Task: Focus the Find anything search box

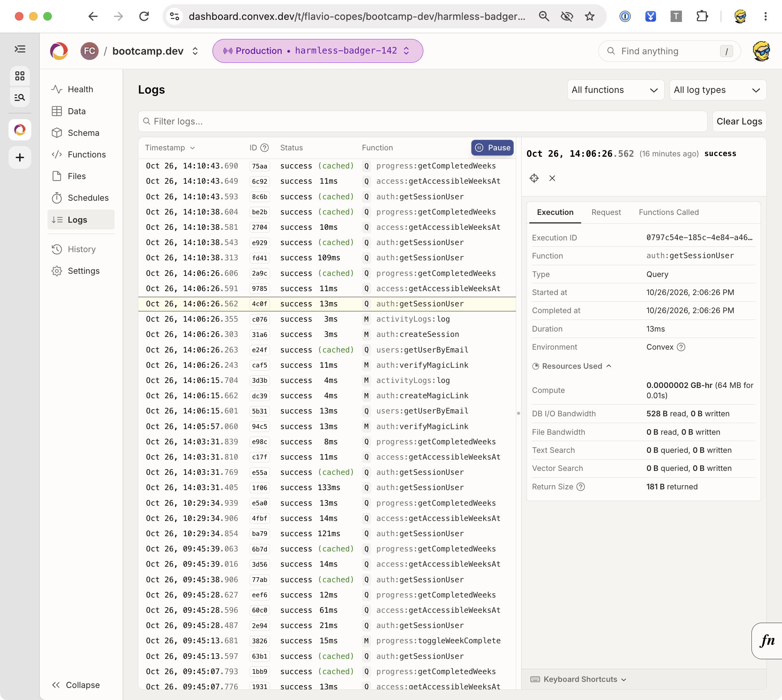Action: 669,51
